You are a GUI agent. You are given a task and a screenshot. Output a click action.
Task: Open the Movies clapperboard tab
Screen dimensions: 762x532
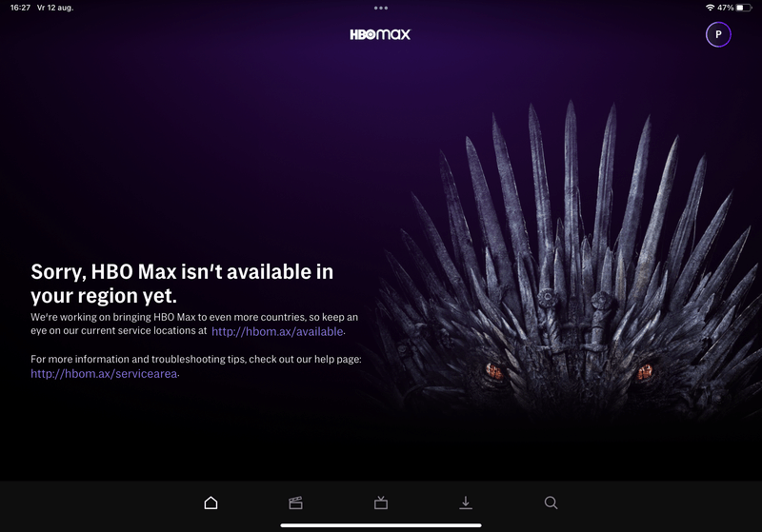point(295,502)
